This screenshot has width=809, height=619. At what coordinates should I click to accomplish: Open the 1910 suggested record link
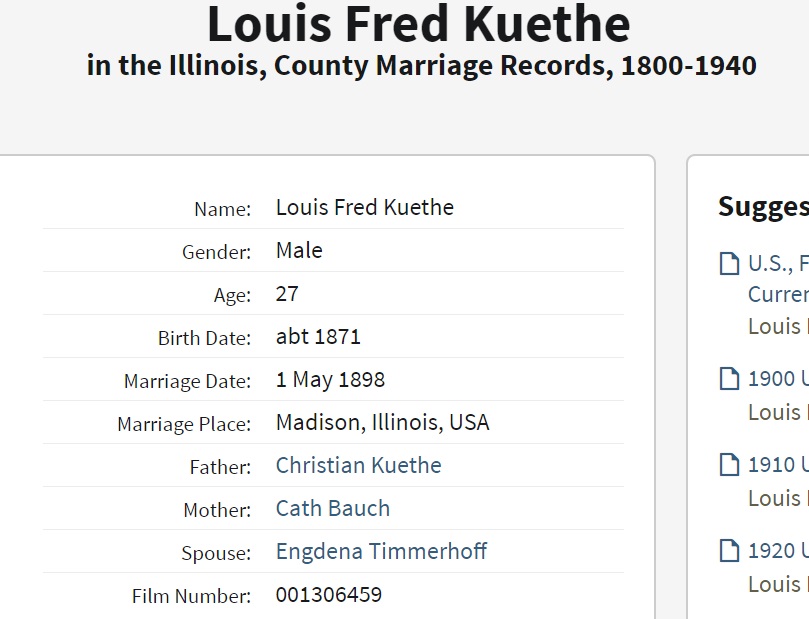click(778, 465)
